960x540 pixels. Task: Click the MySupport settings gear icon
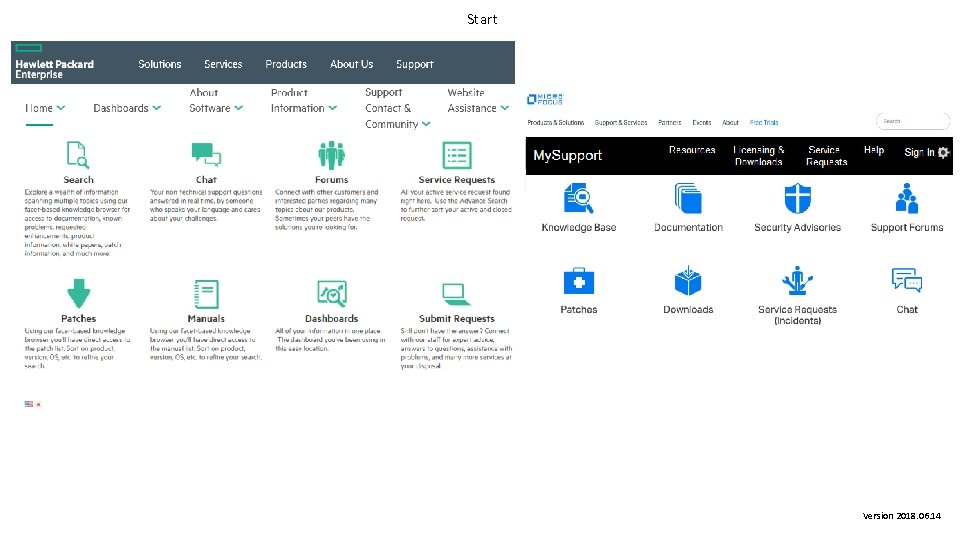pyautogui.click(x=943, y=152)
